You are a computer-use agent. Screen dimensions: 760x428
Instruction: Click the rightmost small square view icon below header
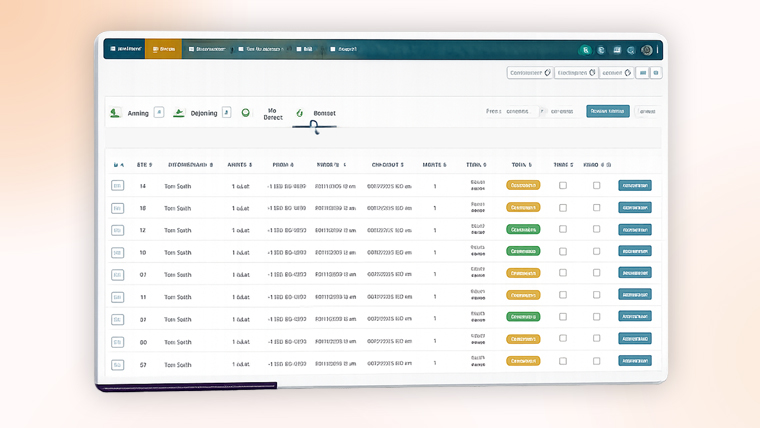pyautogui.click(x=656, y=73)
